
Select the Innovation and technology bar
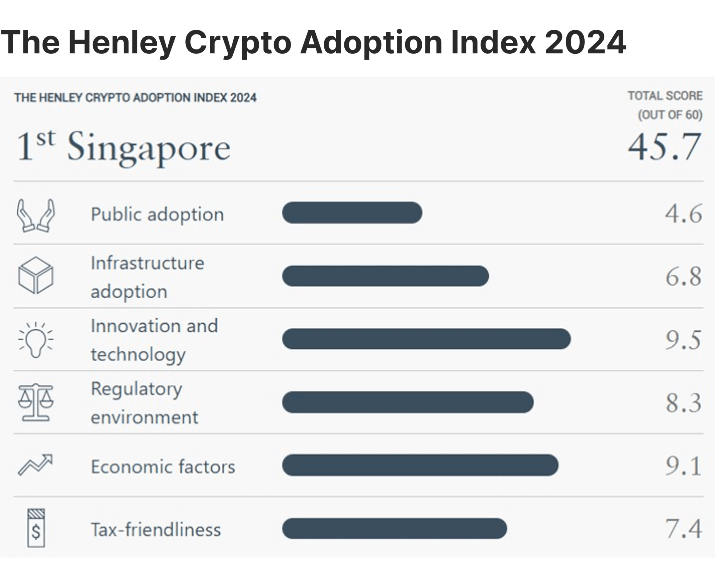(426, 339)
